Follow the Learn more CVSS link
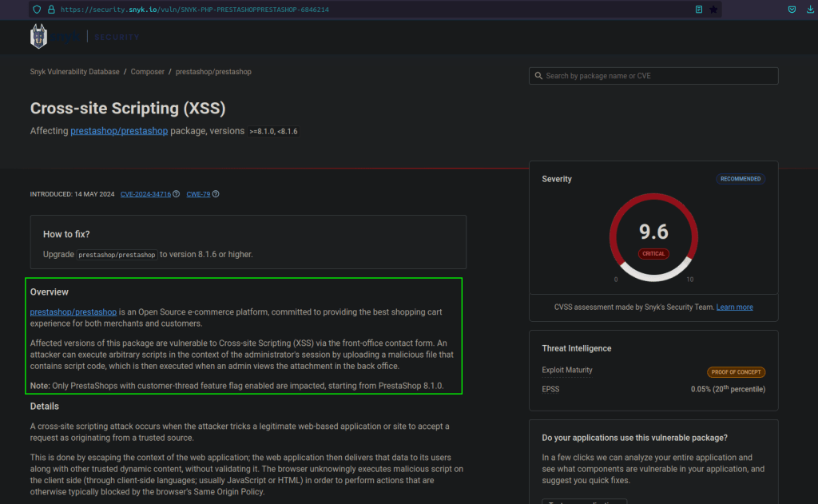 click(734, 308)
